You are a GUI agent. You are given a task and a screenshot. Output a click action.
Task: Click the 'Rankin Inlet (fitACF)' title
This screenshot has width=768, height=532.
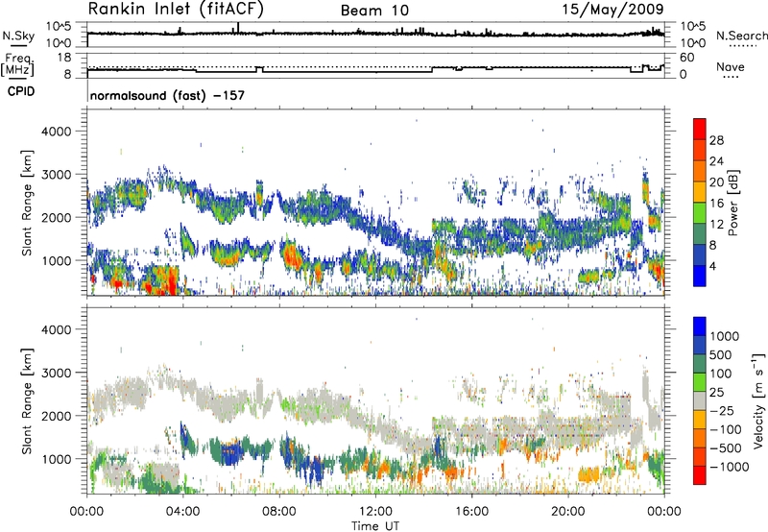tap(176, 9)
